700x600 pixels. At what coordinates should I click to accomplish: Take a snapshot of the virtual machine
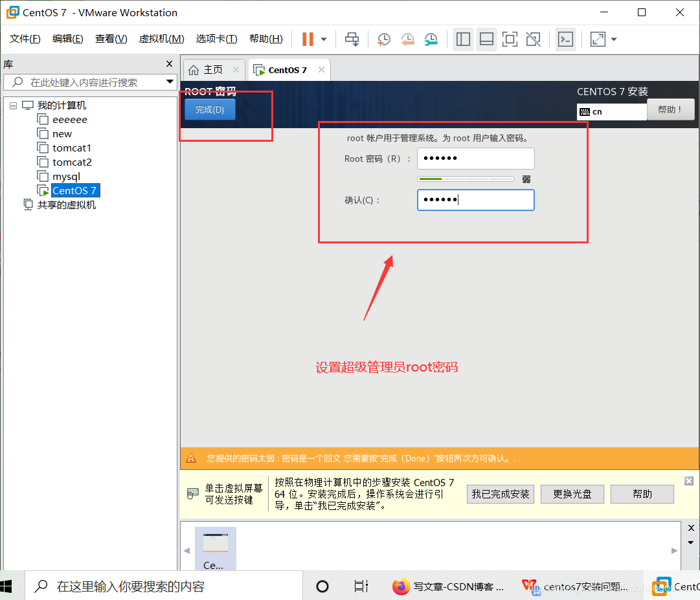point(383,39)
